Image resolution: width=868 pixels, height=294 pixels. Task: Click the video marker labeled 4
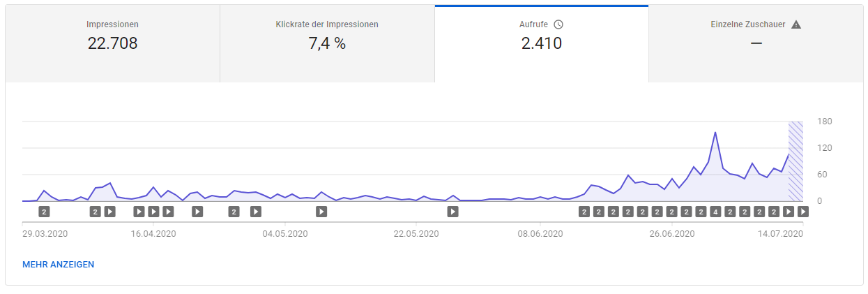[715, 211]
